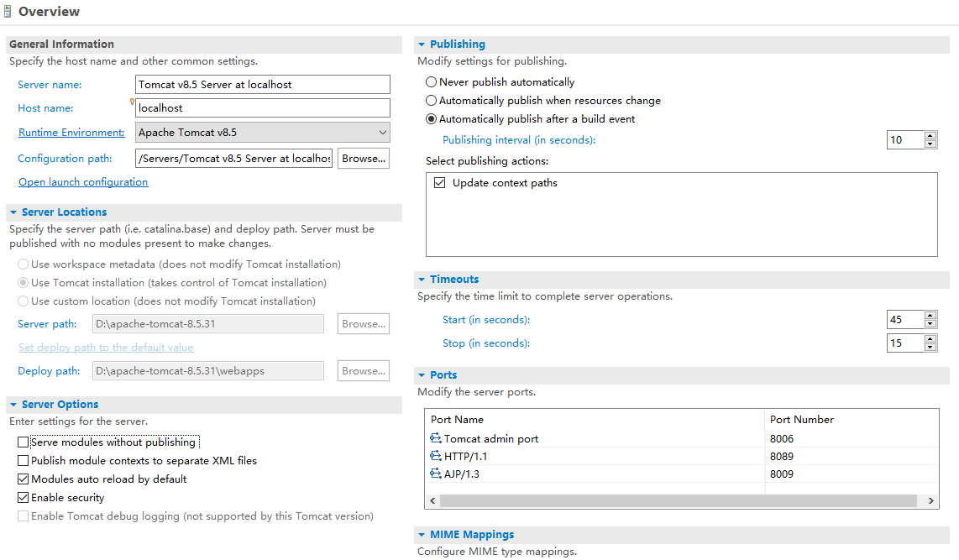Collapse the Ports section
959x560 pixels.
tap(422, 375)
